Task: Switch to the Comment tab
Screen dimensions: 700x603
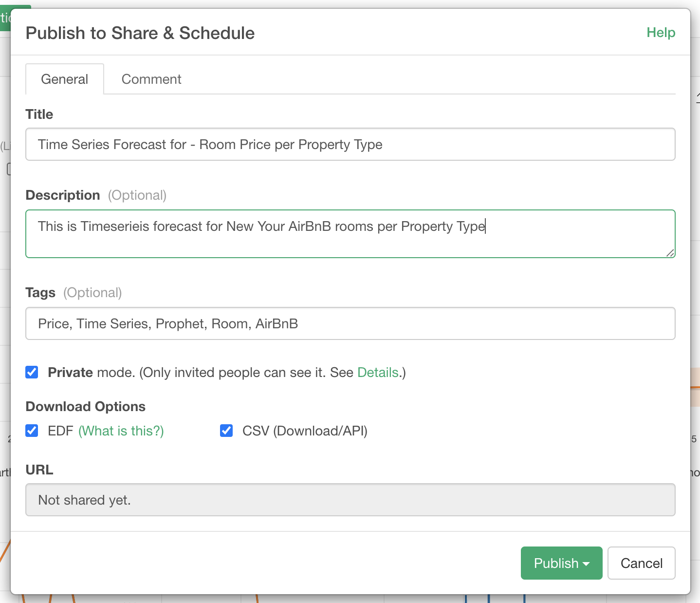Action: click(151, 79)
